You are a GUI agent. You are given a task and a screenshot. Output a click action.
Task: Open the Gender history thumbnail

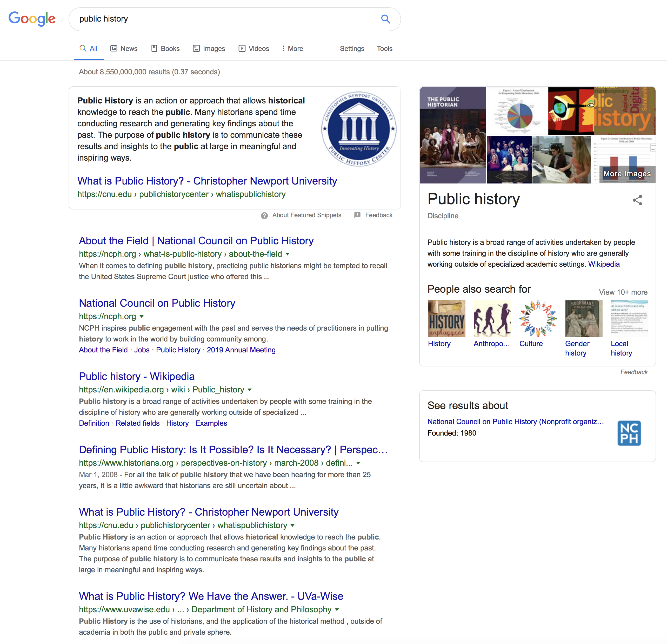point(584,318)
